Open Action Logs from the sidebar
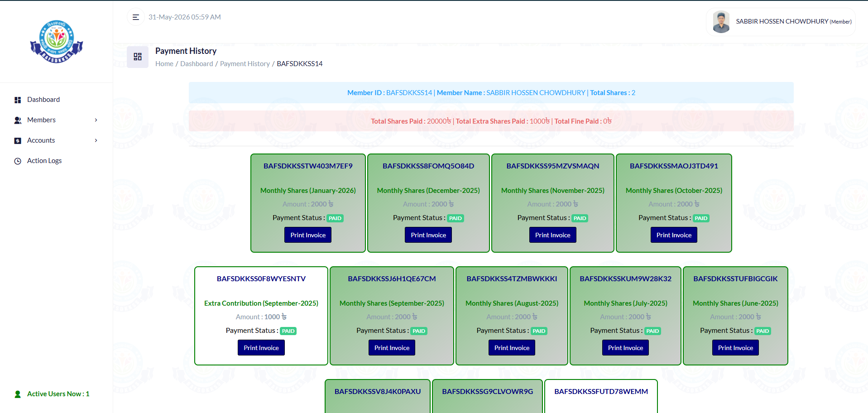This screenshot has height=413, width=868. 44,161
